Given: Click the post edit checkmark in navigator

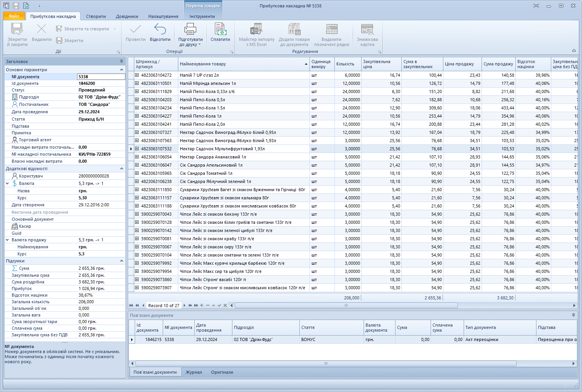Looking at the screenshot, I should [x=219, y=306].
